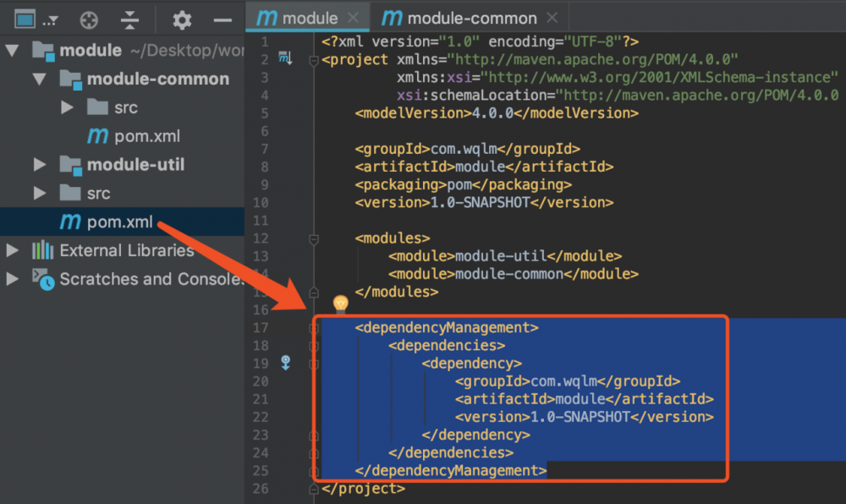Viewport: 846px width, 504px height.
Task: Click the xsi:schemaLocation attribute line
Action: point(618,96)
